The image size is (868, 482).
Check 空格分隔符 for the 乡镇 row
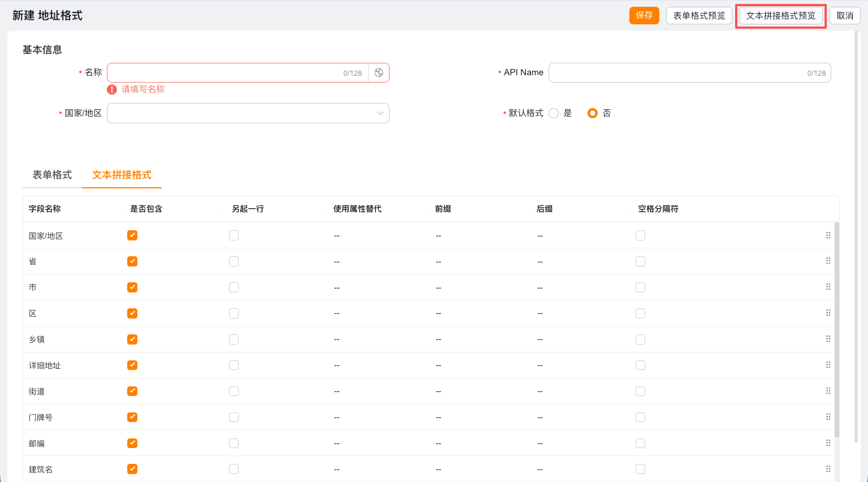click(x=640, y=339)
